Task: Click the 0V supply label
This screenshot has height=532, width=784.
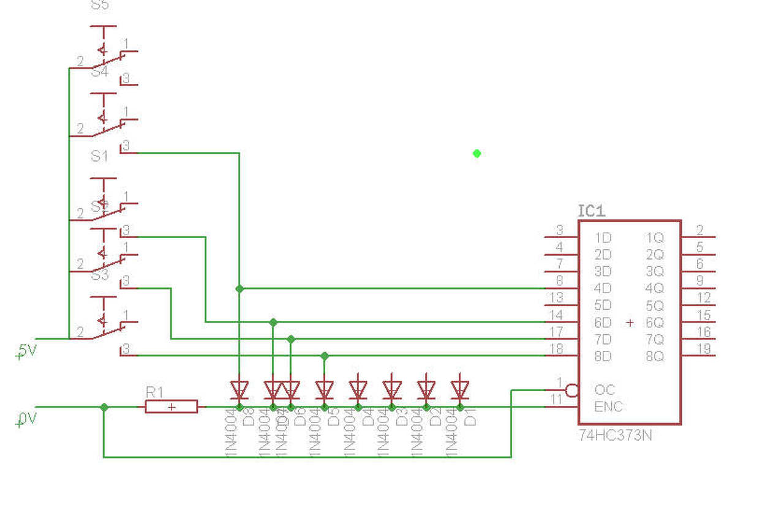Action: click(27, 419)
